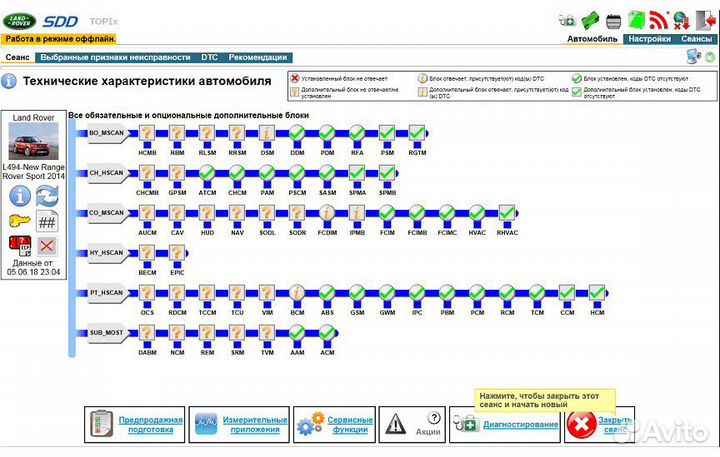
Task: Select the ABS module status icon
Action: click(327, 292)
